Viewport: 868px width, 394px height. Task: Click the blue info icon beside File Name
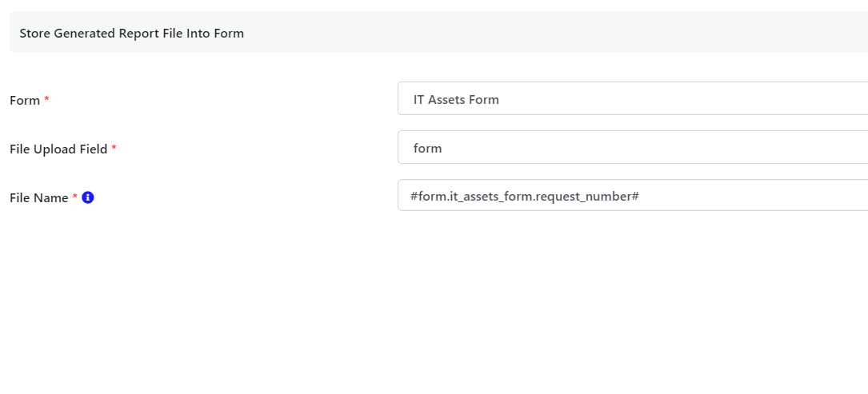[87, 197]
